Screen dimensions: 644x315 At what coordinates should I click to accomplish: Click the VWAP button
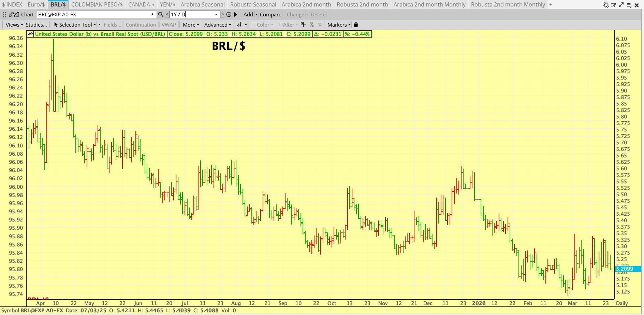pyautogui.click(x=169, y=25)
